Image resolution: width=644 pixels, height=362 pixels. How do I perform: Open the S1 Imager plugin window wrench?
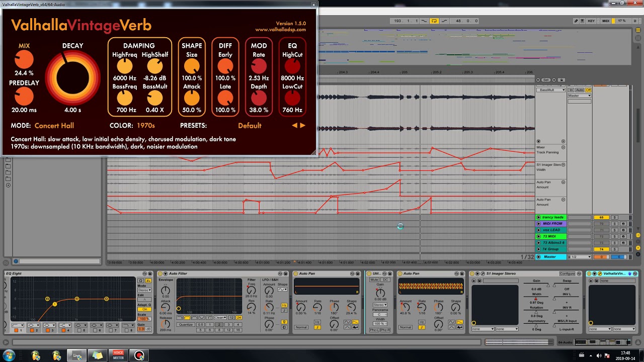(x=482, y=274)
